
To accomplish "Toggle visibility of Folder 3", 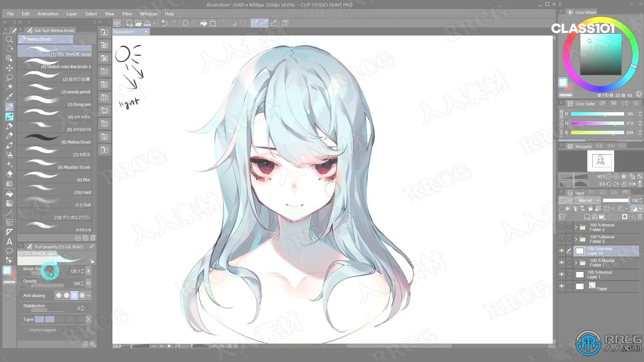I will (561, 239).
